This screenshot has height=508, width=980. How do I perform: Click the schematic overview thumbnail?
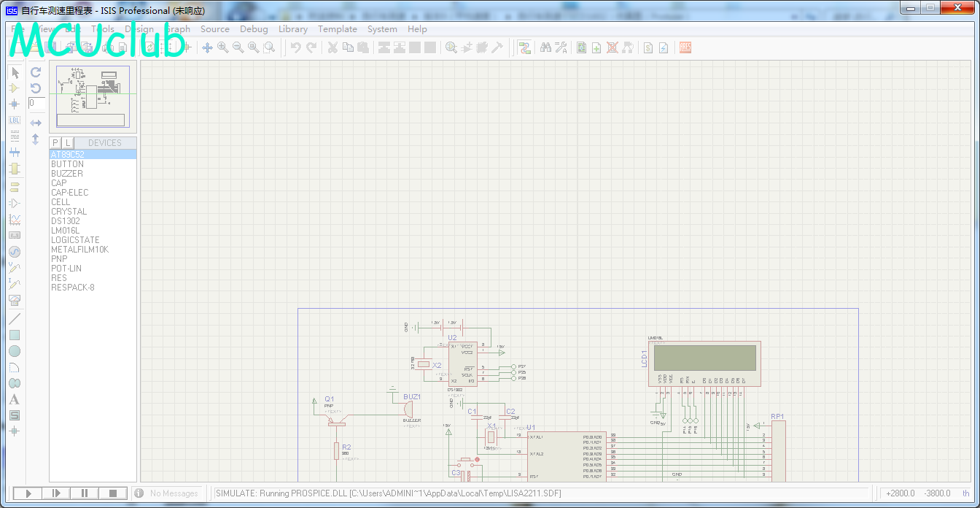93,98
